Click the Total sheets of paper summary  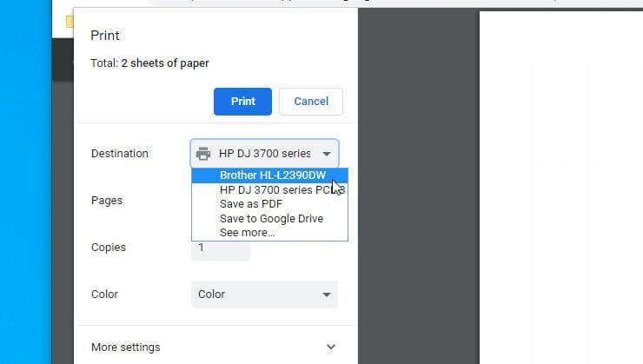[149, 63]
